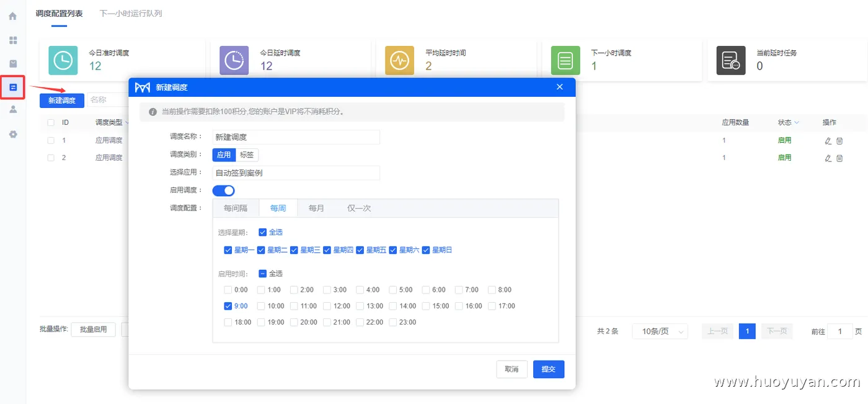This screenshot has width=868, height=404.
Task: Toggle the 启用调度 switch
Action: 223,191
